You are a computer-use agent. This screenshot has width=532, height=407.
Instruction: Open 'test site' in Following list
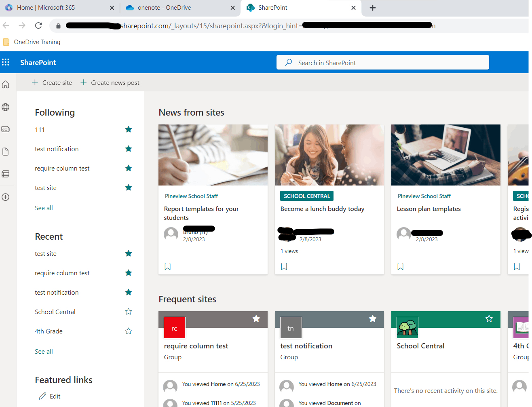pos(46,188)
